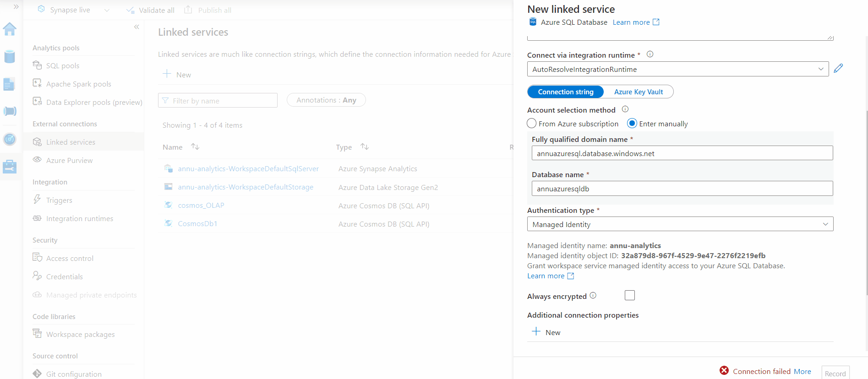This screenshot has height=379, width=868.
Task: Open the Home hub icon
Action: coord(10,29)
